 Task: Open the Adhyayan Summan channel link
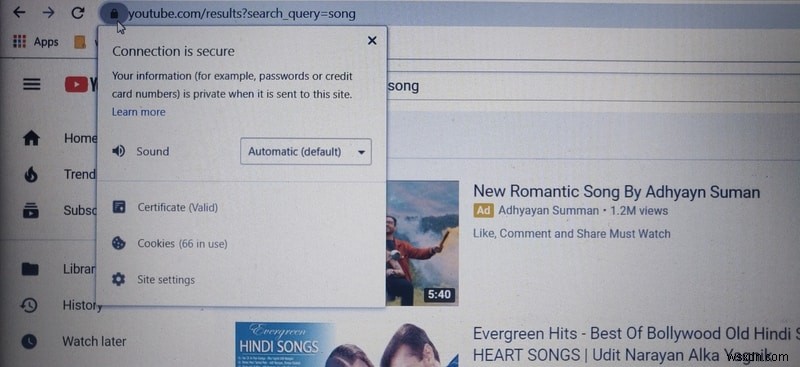[x=548, y=210]
